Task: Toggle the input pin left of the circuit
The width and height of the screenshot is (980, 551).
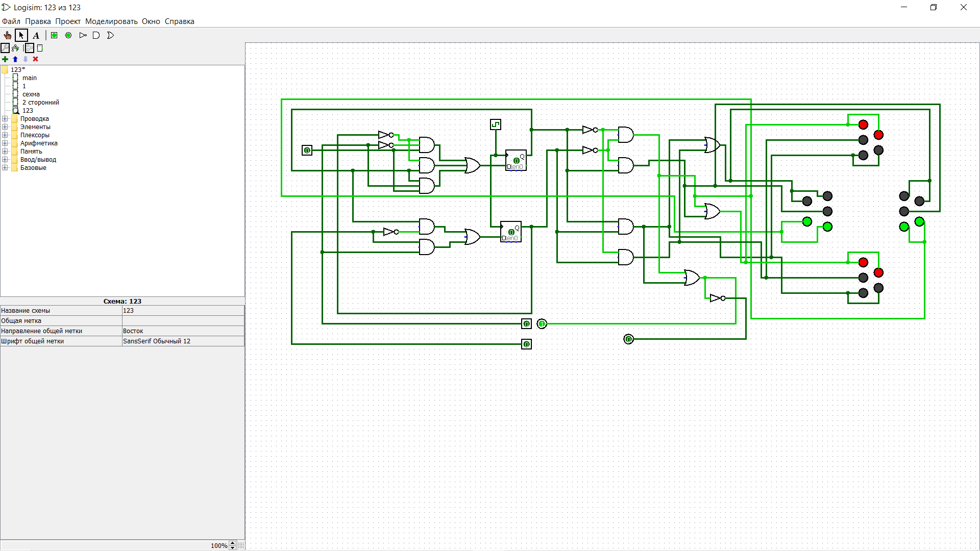Action: pyautogui.click(x=307, y=150)
